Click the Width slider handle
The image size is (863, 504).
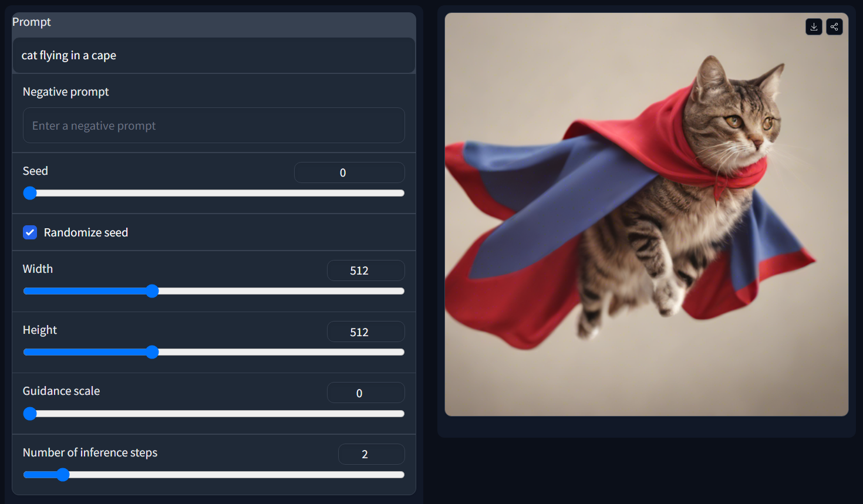(152, 291)
